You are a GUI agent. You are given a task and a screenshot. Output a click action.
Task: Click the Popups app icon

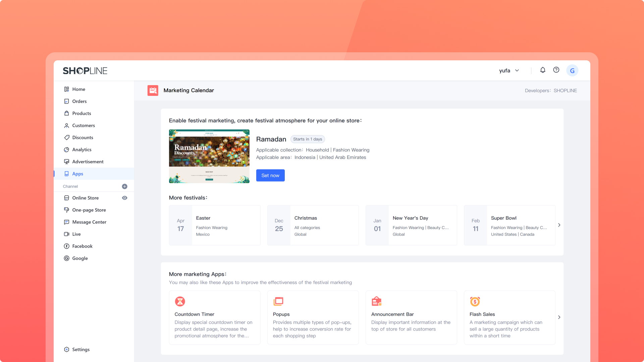278,301
